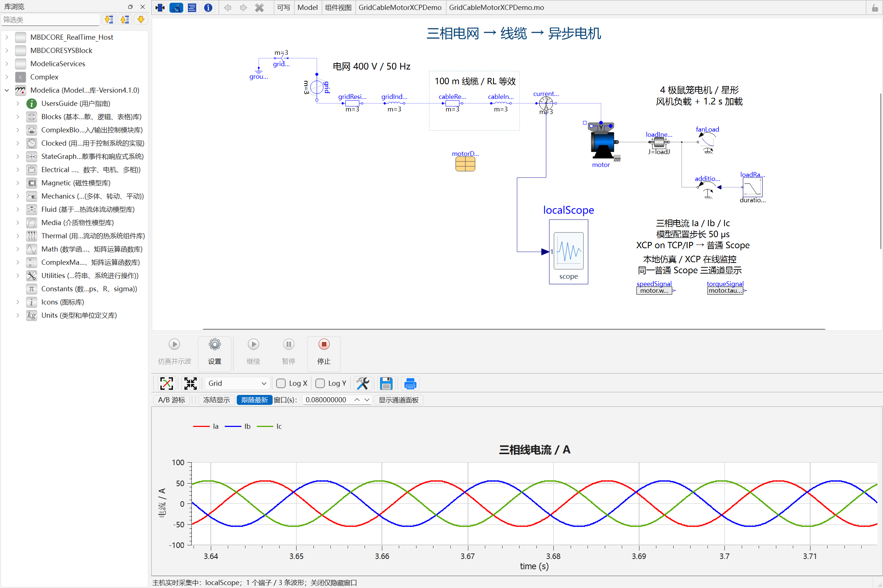Open the model info icon
Image resolution: width=883 pixels, height=588 pixels.
(x=208, y=7)
